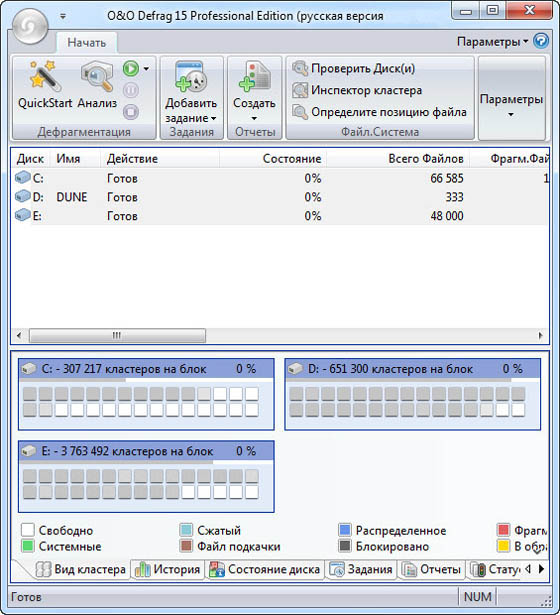Click the drive list scroll right arrow

tap(541, 335)
